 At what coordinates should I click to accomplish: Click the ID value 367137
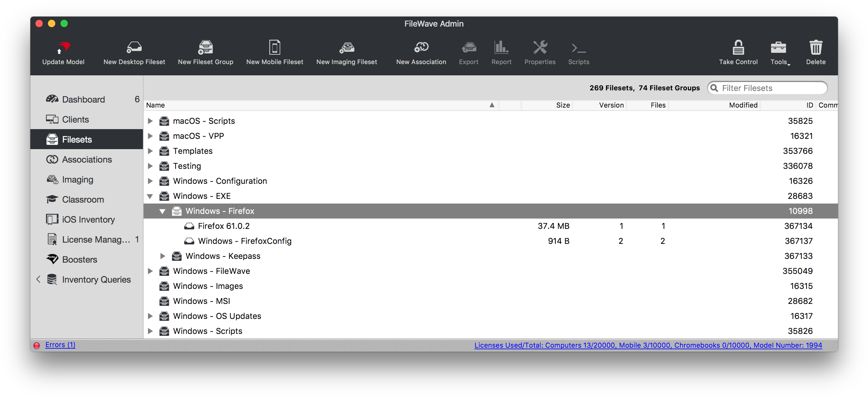coord(798,241)
